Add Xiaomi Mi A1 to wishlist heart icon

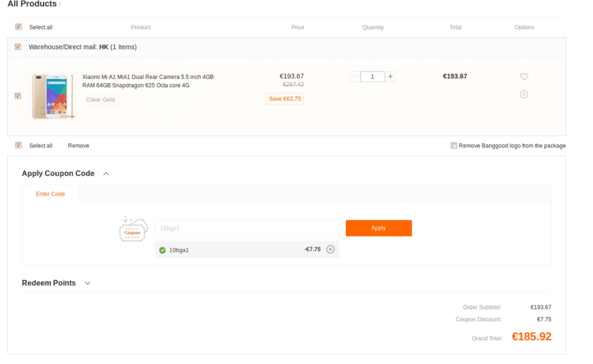click(524, 77)
